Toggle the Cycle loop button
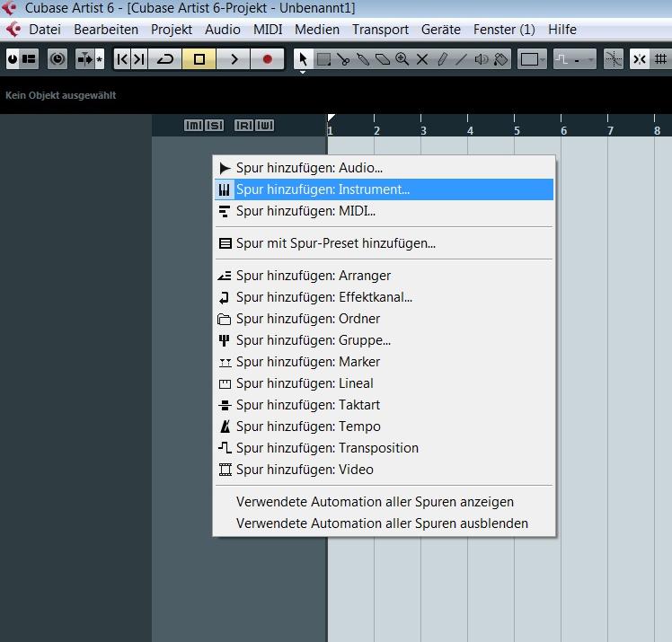 [165, 59]
